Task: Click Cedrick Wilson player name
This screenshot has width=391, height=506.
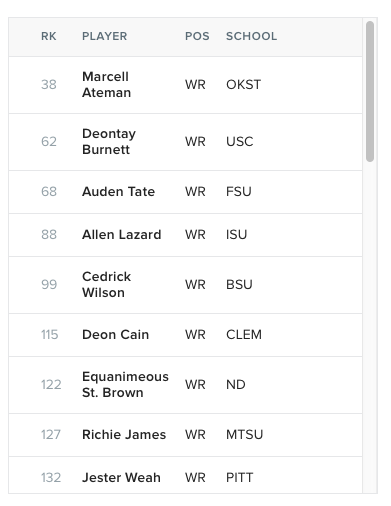Action: pyautogui.click(x=106, y=285)
